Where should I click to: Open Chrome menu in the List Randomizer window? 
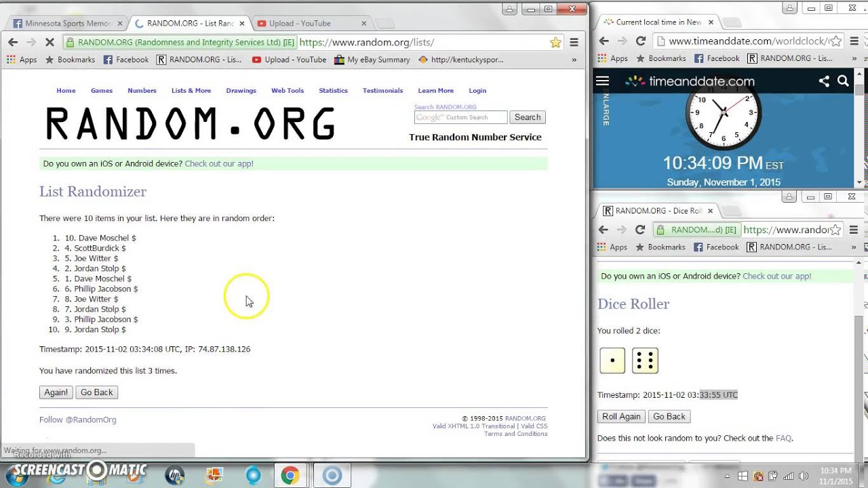(574, 42)
